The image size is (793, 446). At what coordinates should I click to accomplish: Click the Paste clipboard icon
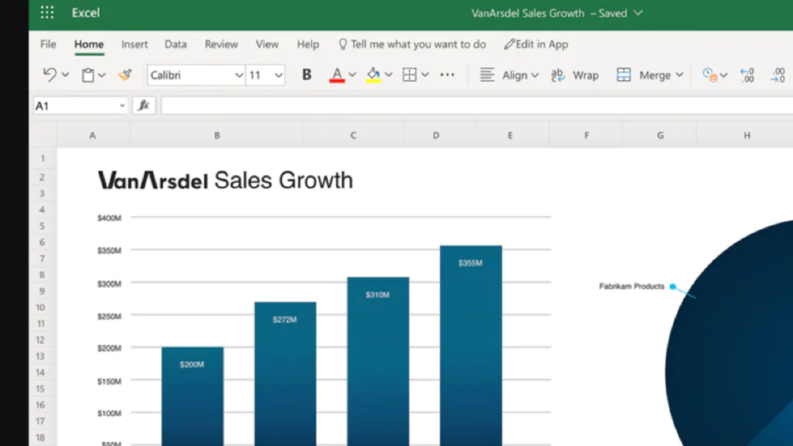tap(88, 75)
